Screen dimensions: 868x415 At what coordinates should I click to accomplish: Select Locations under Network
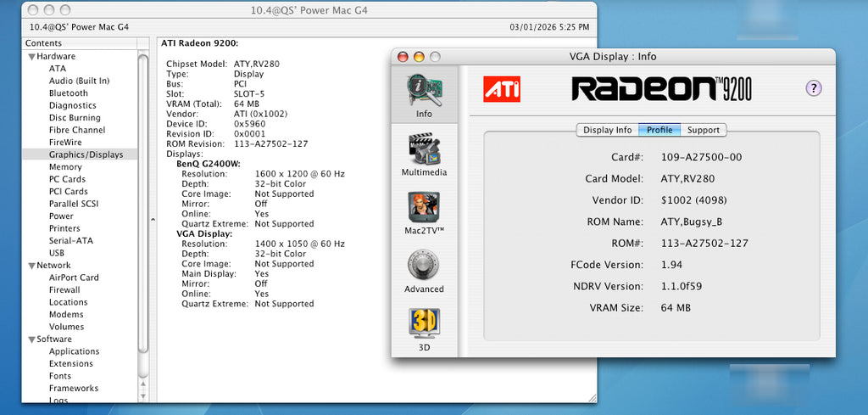68,302
